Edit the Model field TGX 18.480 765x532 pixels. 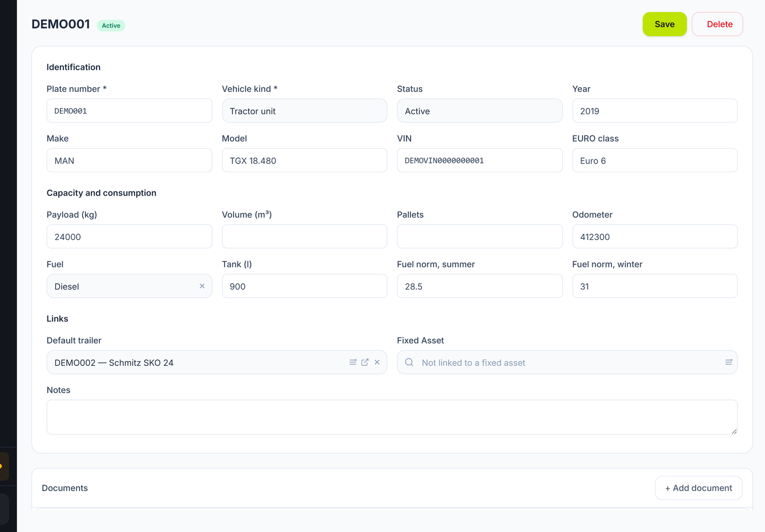pos(304,160)
